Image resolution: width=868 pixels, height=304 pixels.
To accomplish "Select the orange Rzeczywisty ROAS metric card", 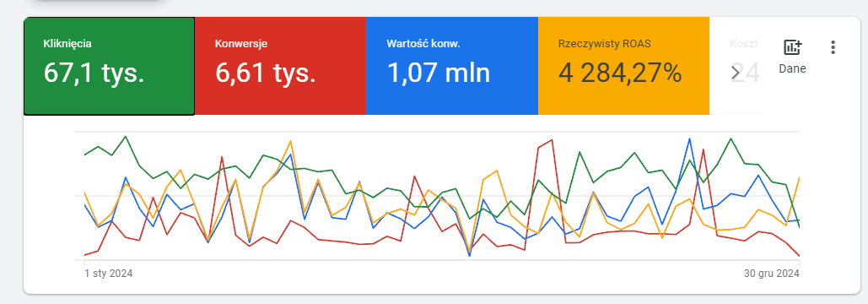I will [x=623, y=66].
